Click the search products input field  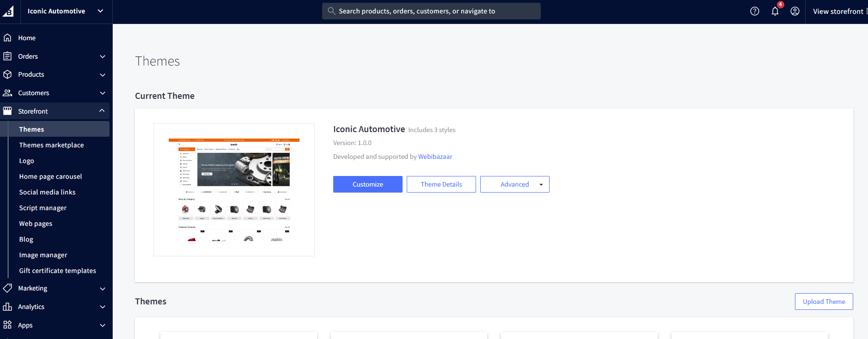[x=431, y=11]
